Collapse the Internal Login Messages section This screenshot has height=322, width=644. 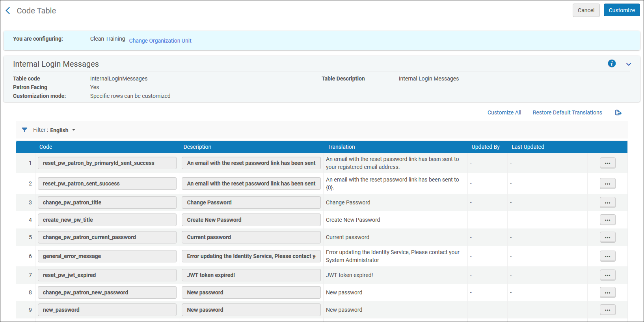coord(629,64)
